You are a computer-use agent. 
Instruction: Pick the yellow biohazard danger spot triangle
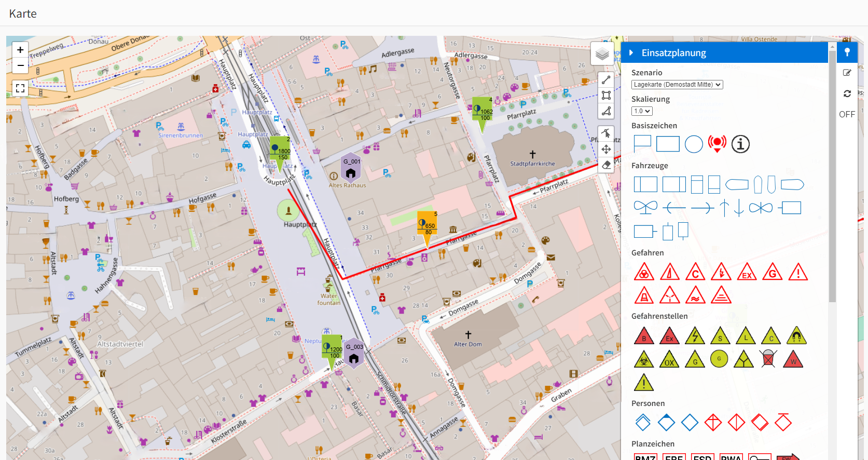[x=644, y=359]
